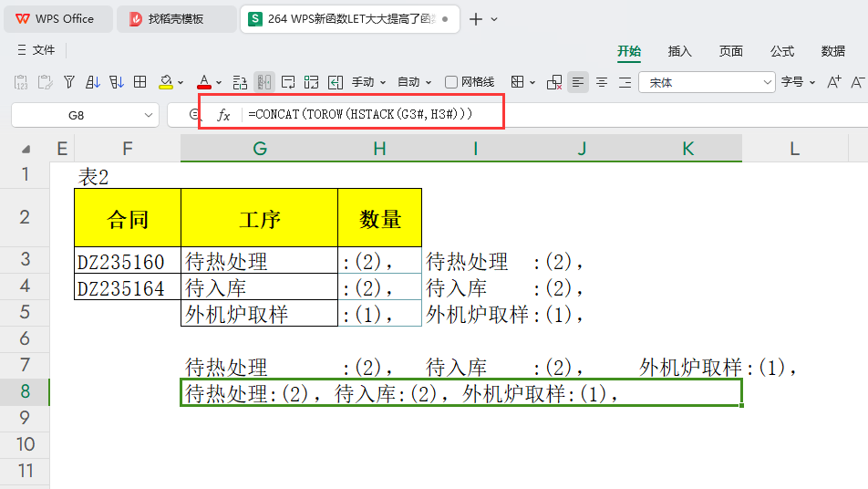Select column G header
This screenshot has width=868, height=489.
260,149
